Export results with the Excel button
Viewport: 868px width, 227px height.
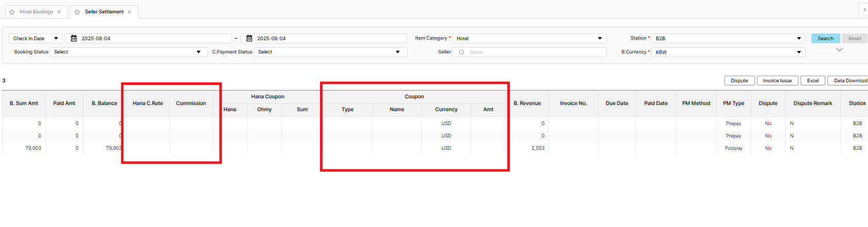(812, 81)
